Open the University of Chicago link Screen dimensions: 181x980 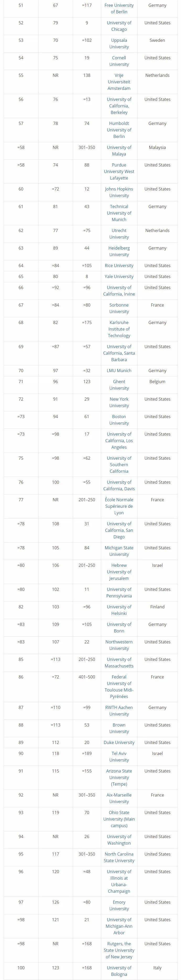(x=119, y=26)
